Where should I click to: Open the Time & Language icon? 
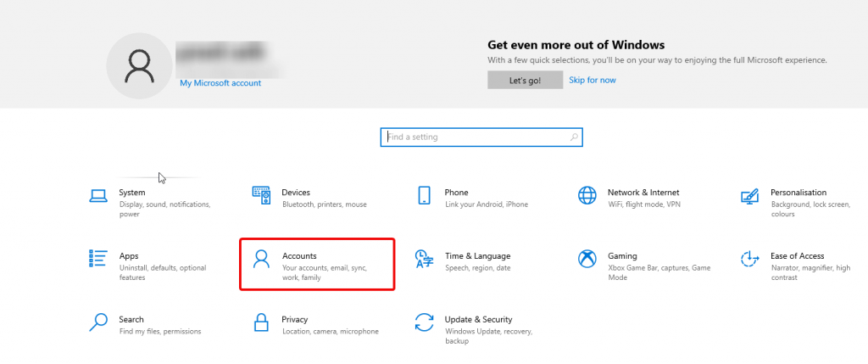tap(424, 259)
